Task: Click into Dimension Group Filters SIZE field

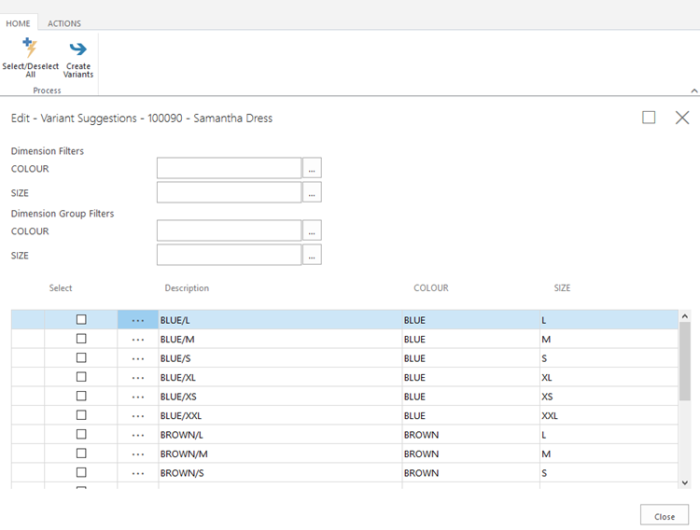Action: coord(229,255)
